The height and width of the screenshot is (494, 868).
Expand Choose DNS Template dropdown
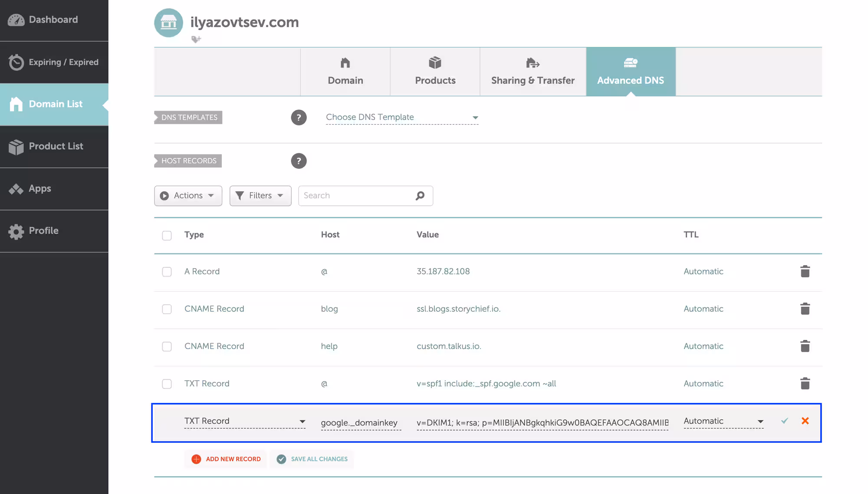[x=402, y=117]
